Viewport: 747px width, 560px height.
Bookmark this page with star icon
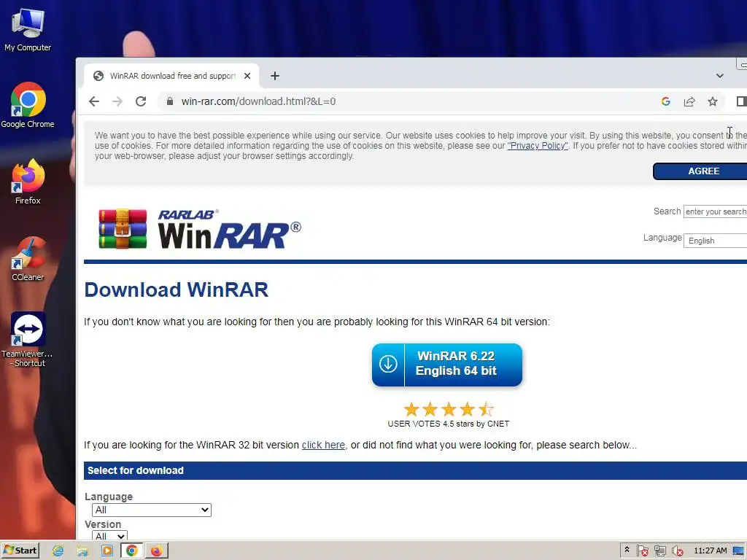(x=713, y=101)
